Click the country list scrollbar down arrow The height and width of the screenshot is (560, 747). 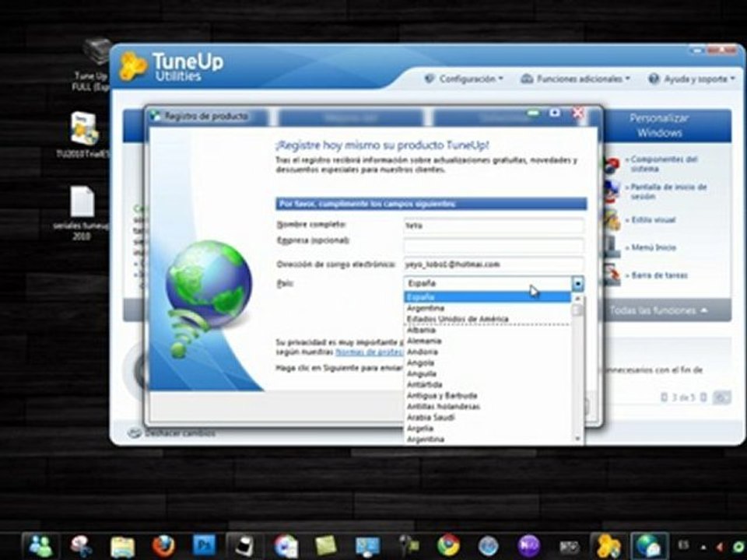point(577,439)
